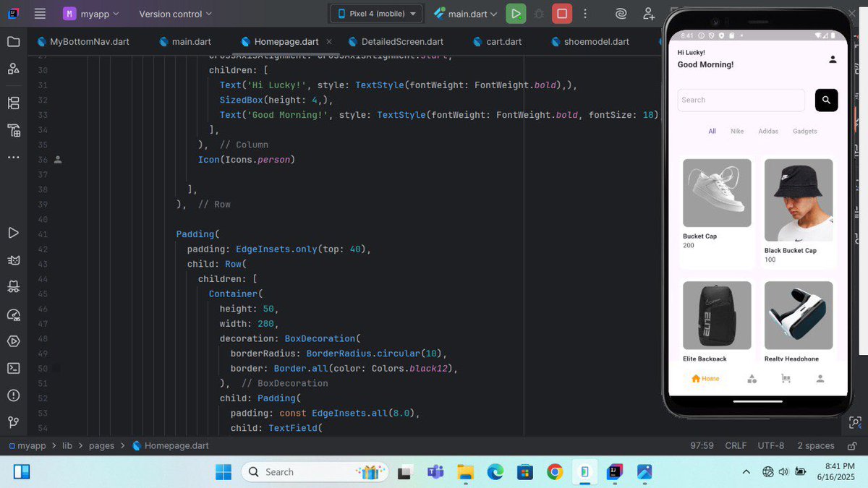Click the green Run button

click(x=516, y=14)
